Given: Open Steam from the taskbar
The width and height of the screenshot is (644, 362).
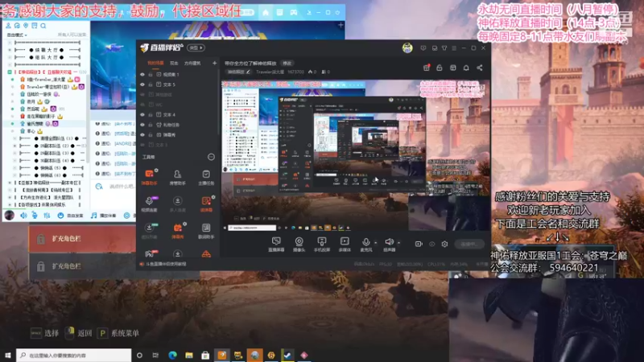Looking at the screenshot, I should point(287,355).
